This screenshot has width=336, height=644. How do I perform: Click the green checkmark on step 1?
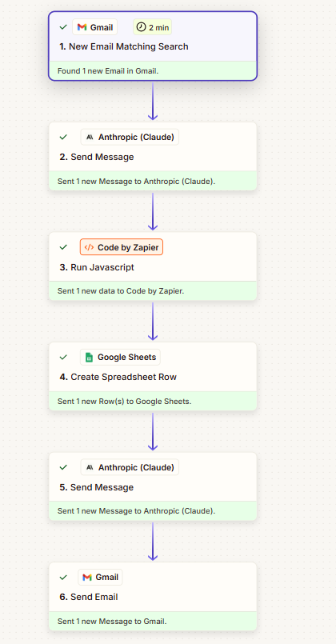(x=63, y=27)
